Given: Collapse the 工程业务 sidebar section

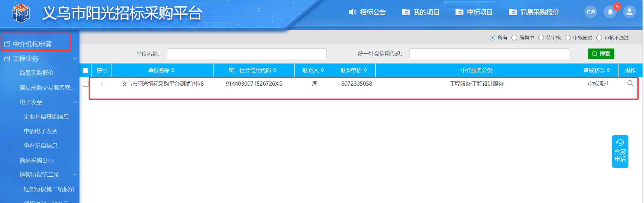Looking at the screenshot, I should (75, 59).
